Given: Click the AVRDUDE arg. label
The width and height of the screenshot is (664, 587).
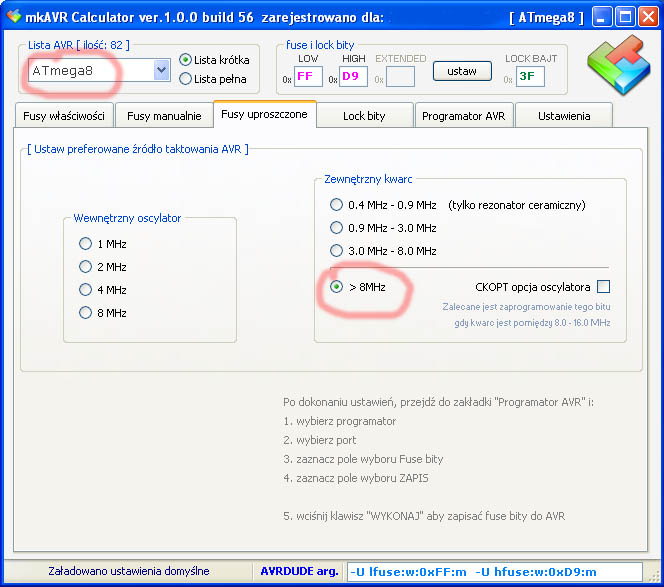Looking at the screenshot, I should click(299, 571).
